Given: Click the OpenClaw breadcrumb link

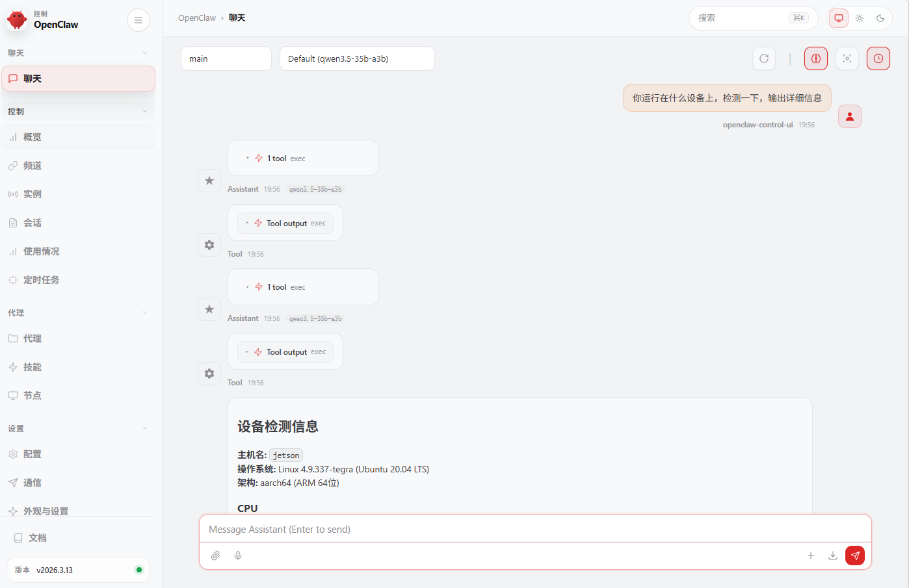Looking at the screenshot, I should click(x=196, y=18).
